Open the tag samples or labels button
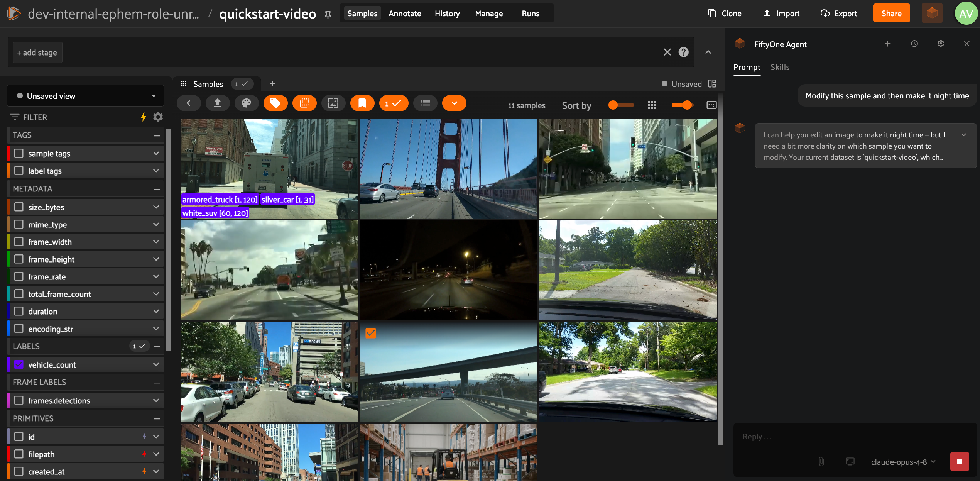The image size is (980, 481). 275,103
